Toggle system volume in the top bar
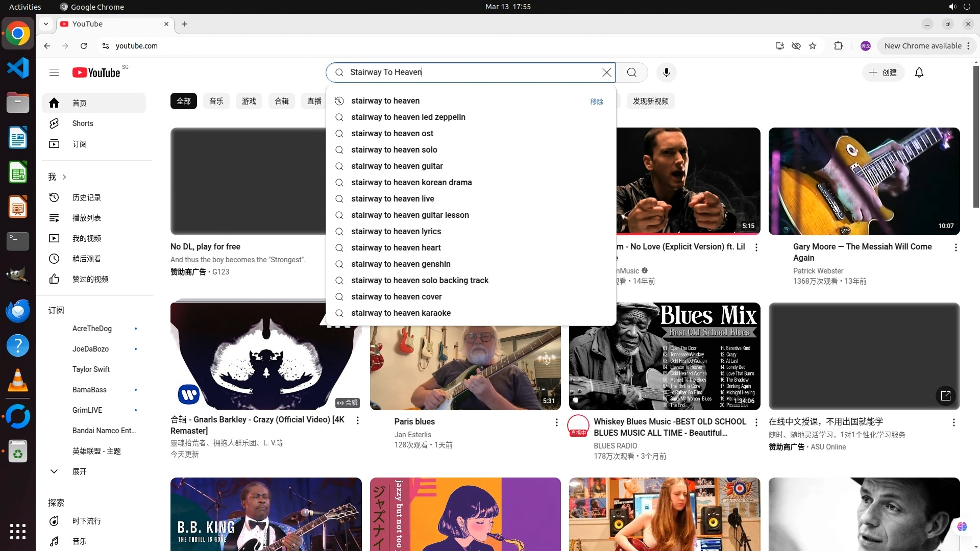 (952, 7)
